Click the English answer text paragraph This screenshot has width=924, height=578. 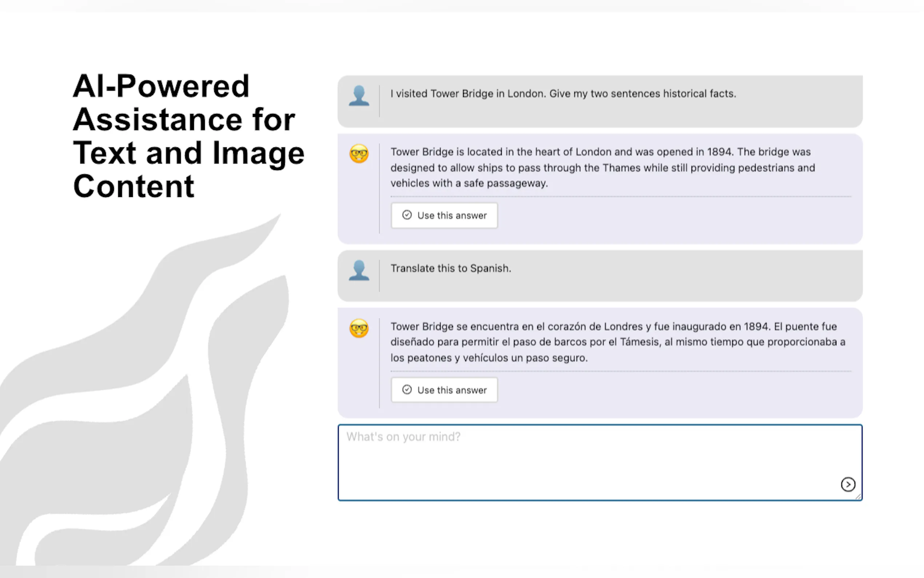(602, 167)
